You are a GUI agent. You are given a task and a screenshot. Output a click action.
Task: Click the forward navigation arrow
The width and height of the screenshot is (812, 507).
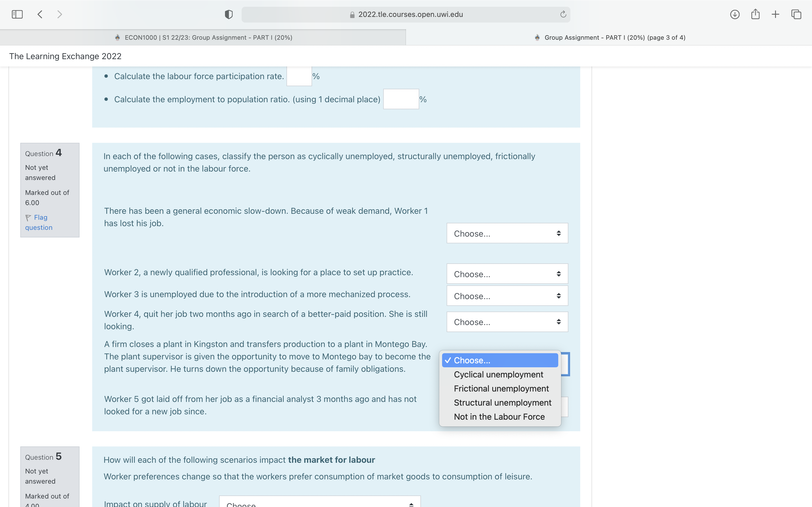click(x=59, y=14)
